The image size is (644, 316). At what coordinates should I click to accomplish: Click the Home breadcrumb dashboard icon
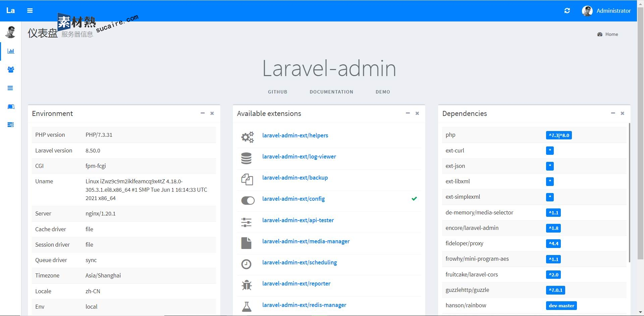tap(600, 34)
